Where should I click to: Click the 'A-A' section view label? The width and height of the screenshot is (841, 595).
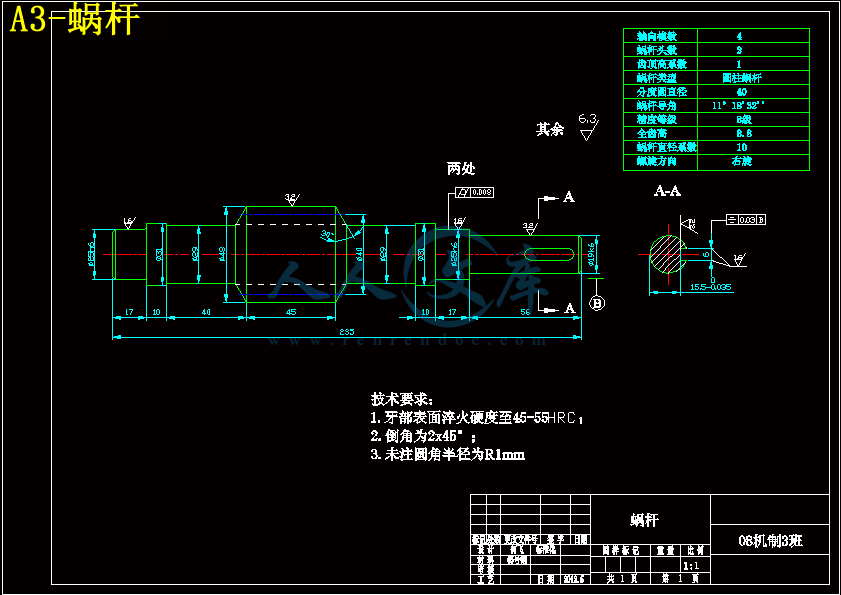(x=667, y=190)
